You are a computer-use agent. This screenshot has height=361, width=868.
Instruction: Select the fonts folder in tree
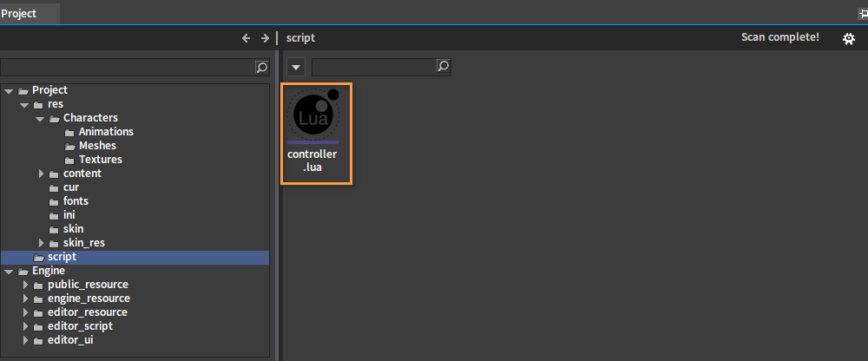coord(76,201)
